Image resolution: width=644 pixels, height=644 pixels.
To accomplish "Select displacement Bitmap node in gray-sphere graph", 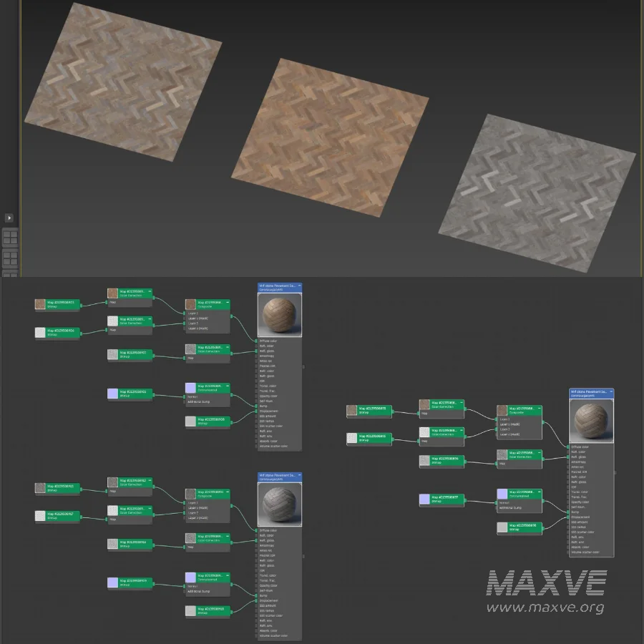I will [x=208, y=611].
